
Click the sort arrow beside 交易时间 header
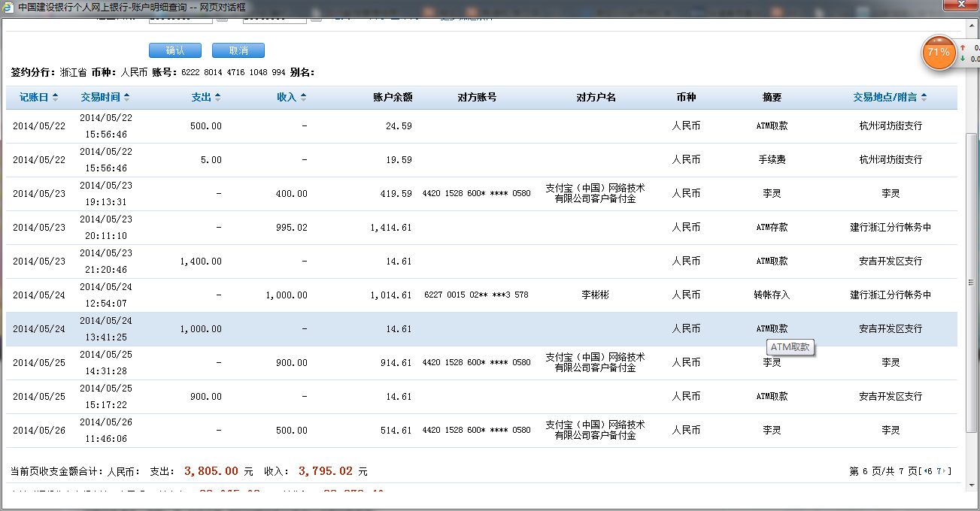click(126, 97)
